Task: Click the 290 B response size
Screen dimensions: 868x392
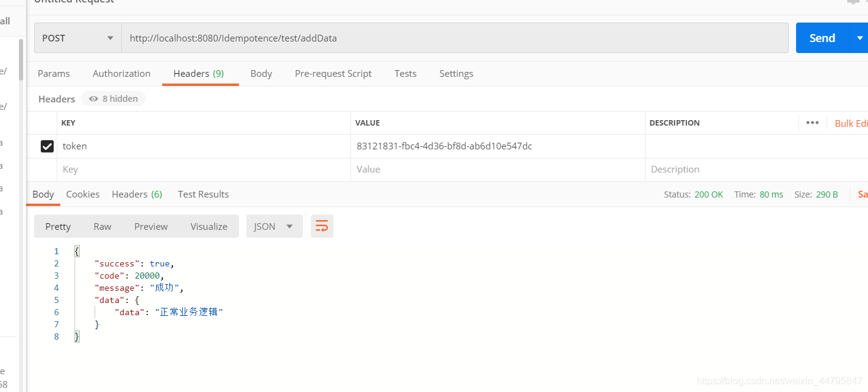Action: click(827, 194)
